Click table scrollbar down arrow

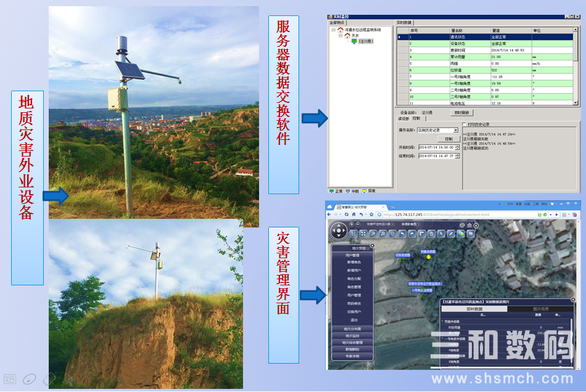coord(576,103)
